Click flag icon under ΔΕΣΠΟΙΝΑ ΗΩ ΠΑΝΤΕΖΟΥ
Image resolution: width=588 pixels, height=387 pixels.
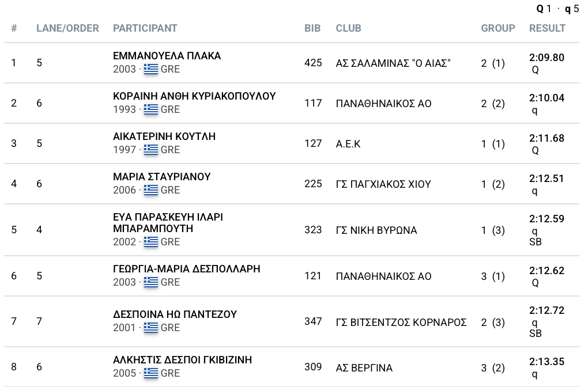(150, 328)
